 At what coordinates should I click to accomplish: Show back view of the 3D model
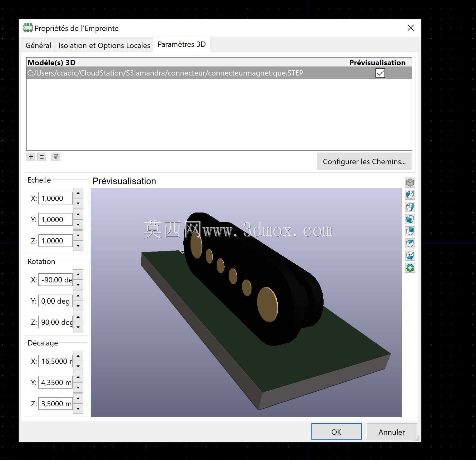(410, 231)
